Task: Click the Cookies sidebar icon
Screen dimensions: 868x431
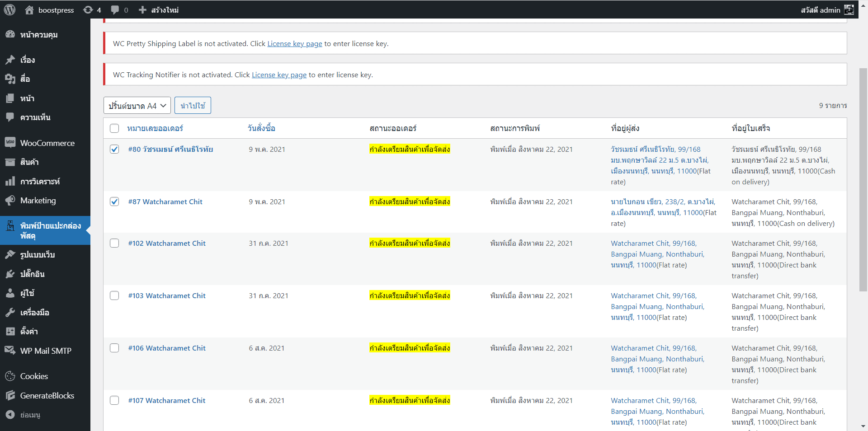Action: [10, 376]
